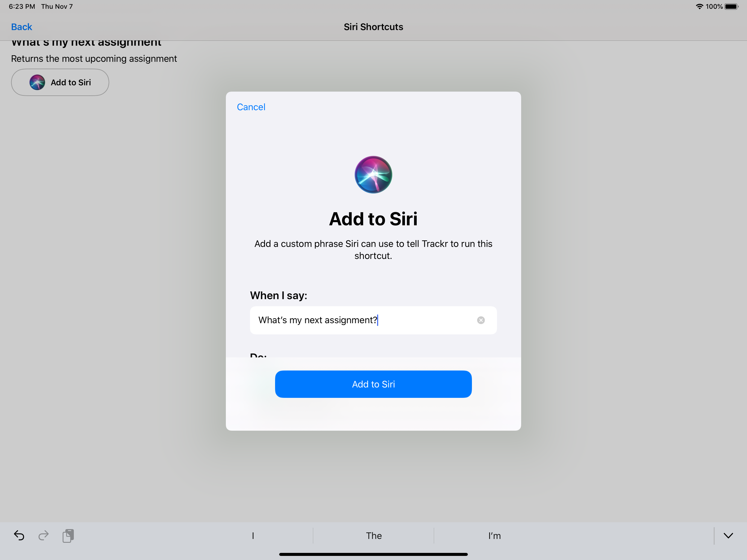747x560 pixels.
Task: Tap 'Returns the most upcoming assignment' text
Action: pyautogui.click(x=94, y=59)
